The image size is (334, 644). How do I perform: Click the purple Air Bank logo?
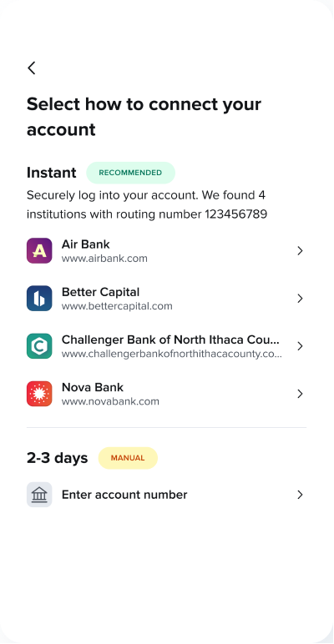[x=39, y=250]
